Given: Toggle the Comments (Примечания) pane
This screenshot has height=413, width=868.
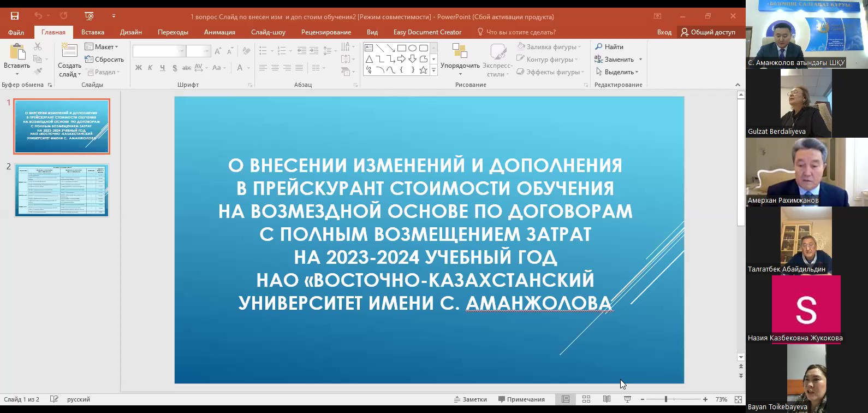Looking at the screenshot, I should (x=521, y=399).
